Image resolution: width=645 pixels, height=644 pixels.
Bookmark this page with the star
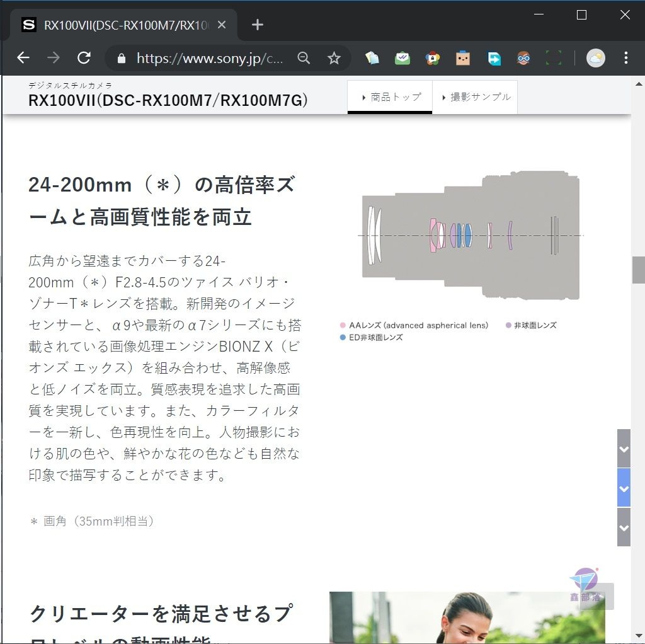point(334,58)
